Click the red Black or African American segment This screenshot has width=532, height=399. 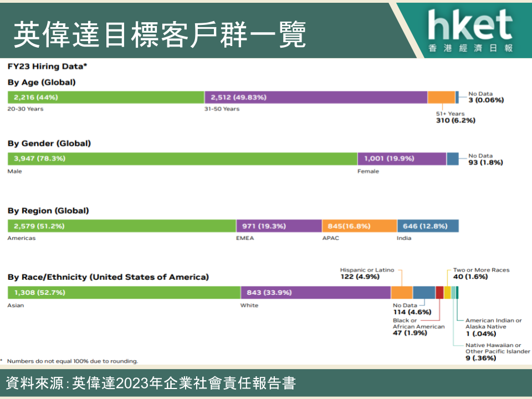coord(439,293)
